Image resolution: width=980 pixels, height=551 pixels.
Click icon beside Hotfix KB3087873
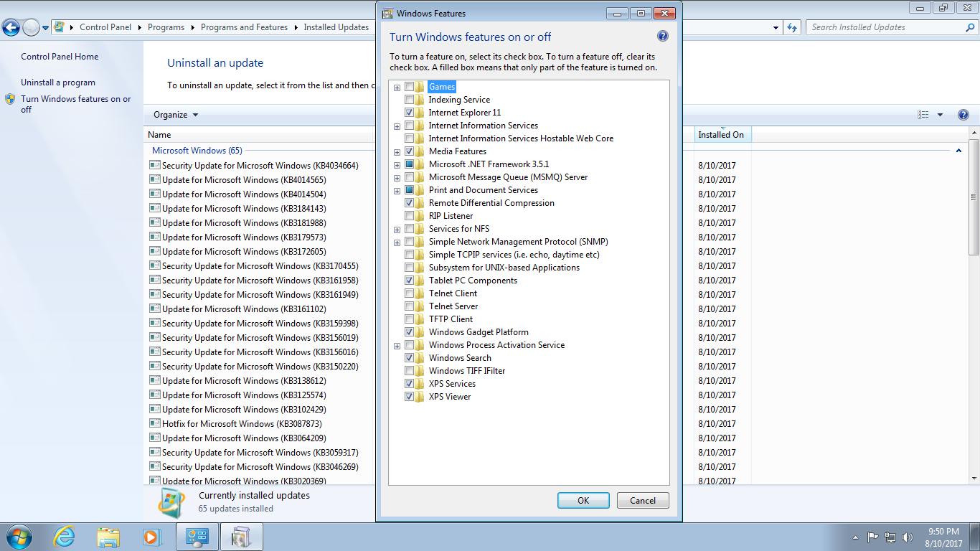point(155,423)
